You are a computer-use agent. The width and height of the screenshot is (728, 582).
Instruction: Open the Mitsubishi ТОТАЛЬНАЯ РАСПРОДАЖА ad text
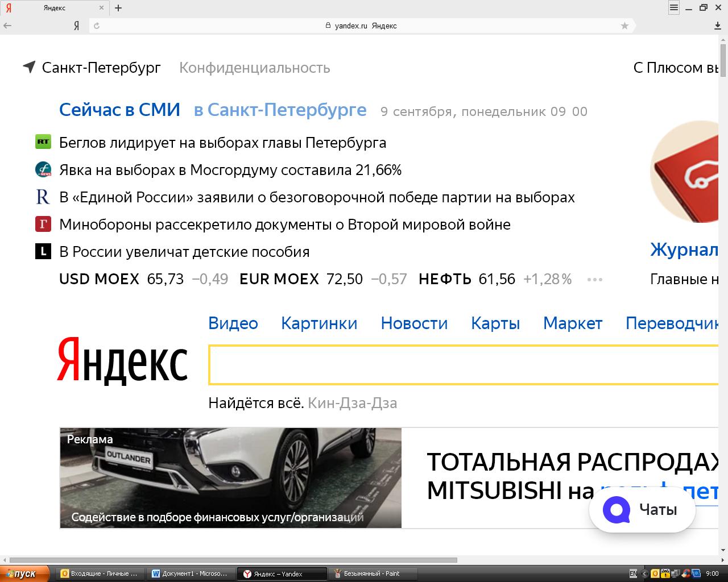click(572, 476)
